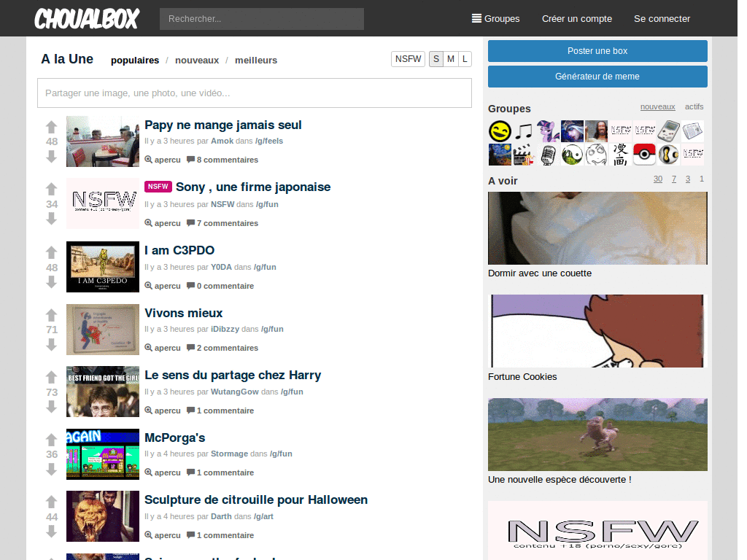The width and height of the screenshot is (747, 560).
Task: Open group /g/art link
Action: 263,517
